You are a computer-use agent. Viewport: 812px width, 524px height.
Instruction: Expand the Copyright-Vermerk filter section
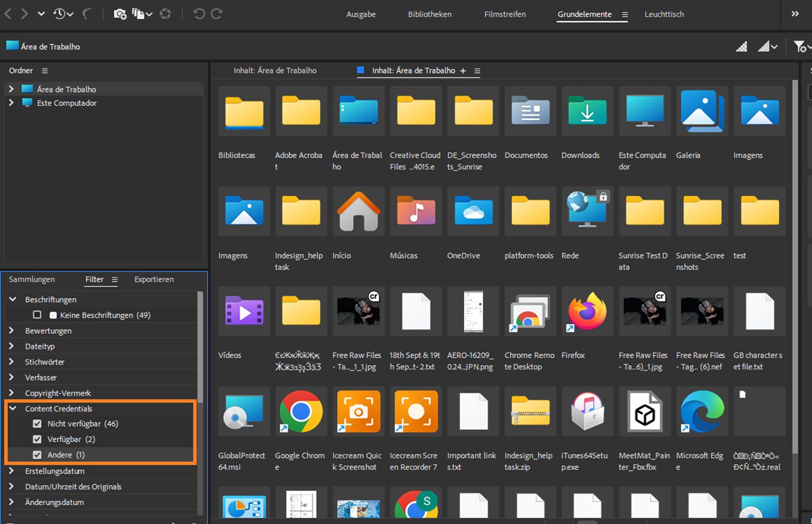tap(12, 393)
